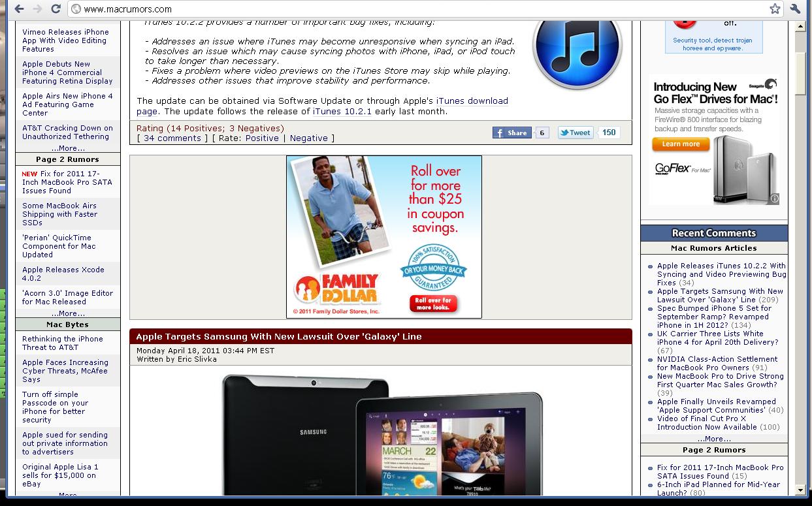This screenshot has height=506, width=812.
Task: Open Apple Targets Samsung article headline
Action: pyautogui.click(x=279, y=336)
